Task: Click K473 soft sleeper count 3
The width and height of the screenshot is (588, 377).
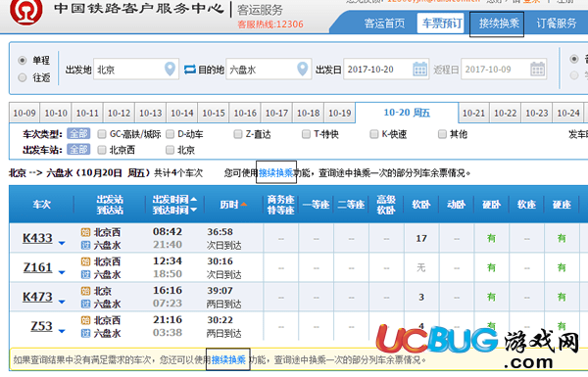Action: (421, 297)
